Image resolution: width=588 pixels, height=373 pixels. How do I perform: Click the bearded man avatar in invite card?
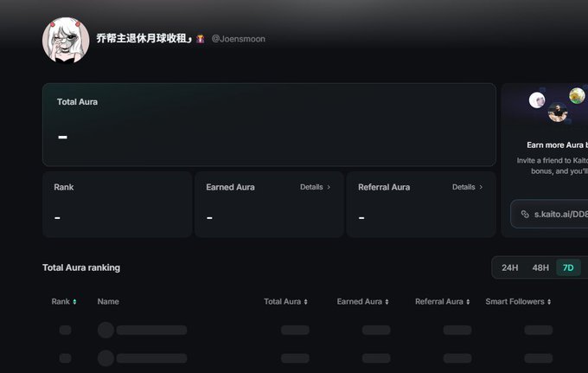558,113
